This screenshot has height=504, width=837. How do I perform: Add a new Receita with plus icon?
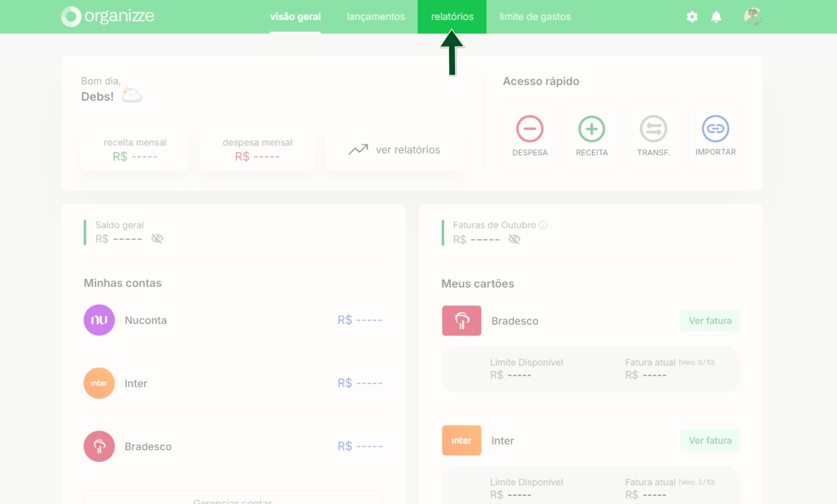click(592, 129)
